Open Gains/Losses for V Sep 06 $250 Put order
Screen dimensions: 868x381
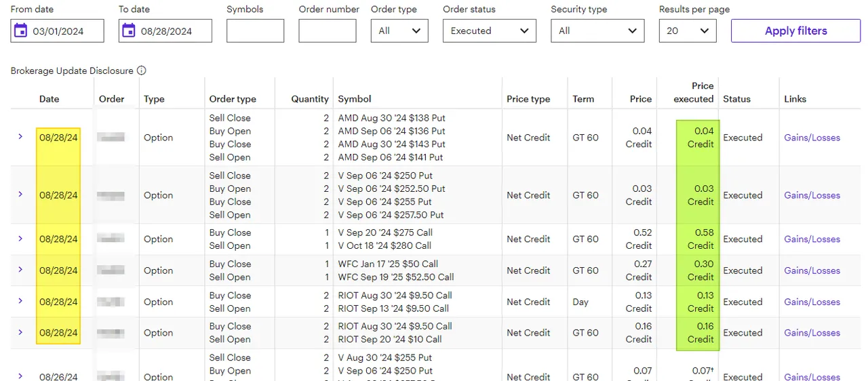812,195
